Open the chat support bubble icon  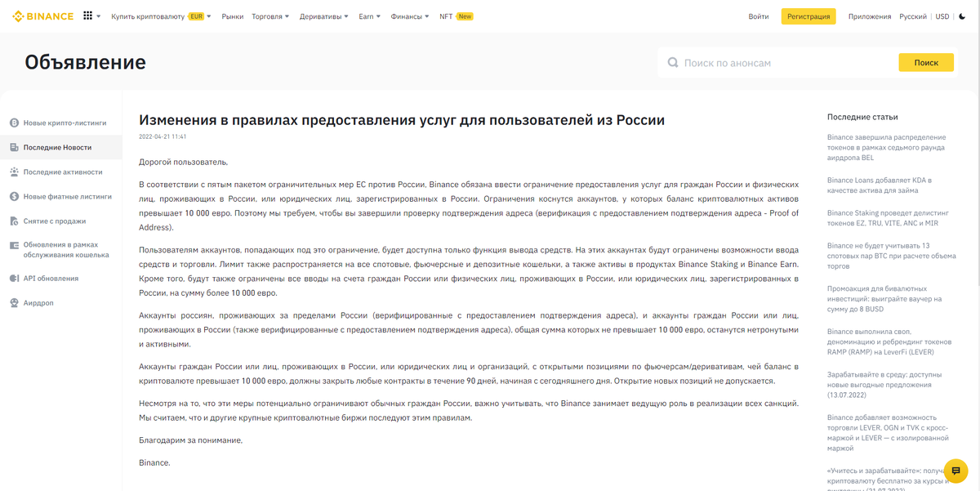955,471
